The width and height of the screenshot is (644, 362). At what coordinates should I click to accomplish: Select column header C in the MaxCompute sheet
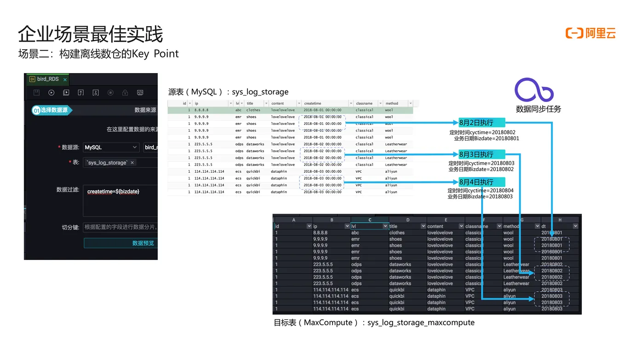(x=370, y=220)
